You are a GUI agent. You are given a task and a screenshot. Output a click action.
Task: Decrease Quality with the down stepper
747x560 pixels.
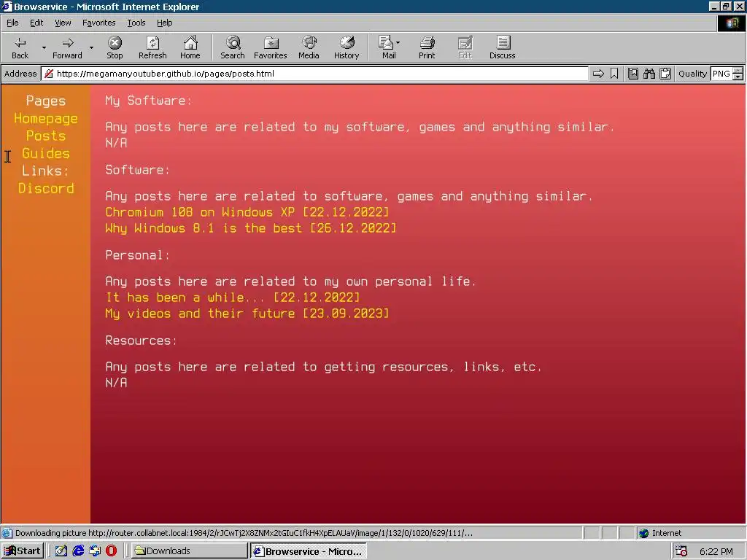click(x=738, y=77)
